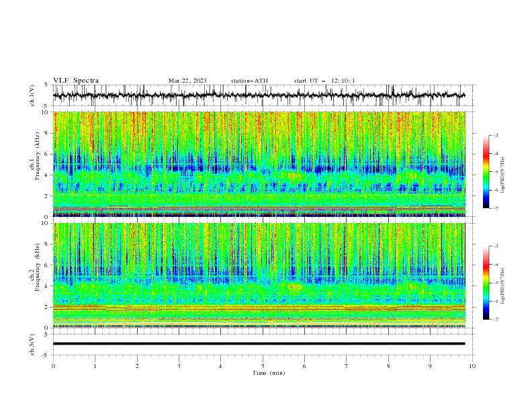Click the ch.1 'Frequency (kHz)' axis label
Viewport: 532px width, 411px height.
[38, 156]
